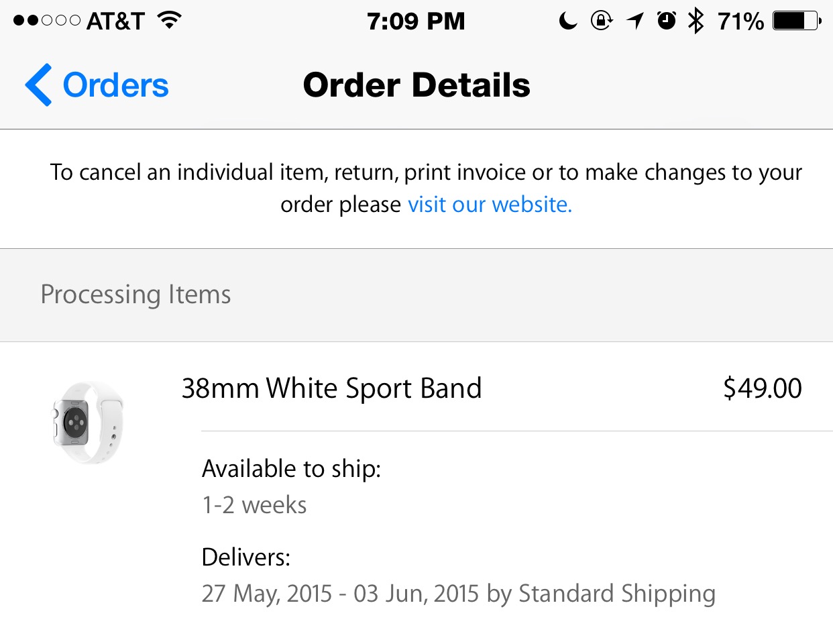Tap the 1-2 weeks availability text
This screenshot has height=644, width=833.
254,505
